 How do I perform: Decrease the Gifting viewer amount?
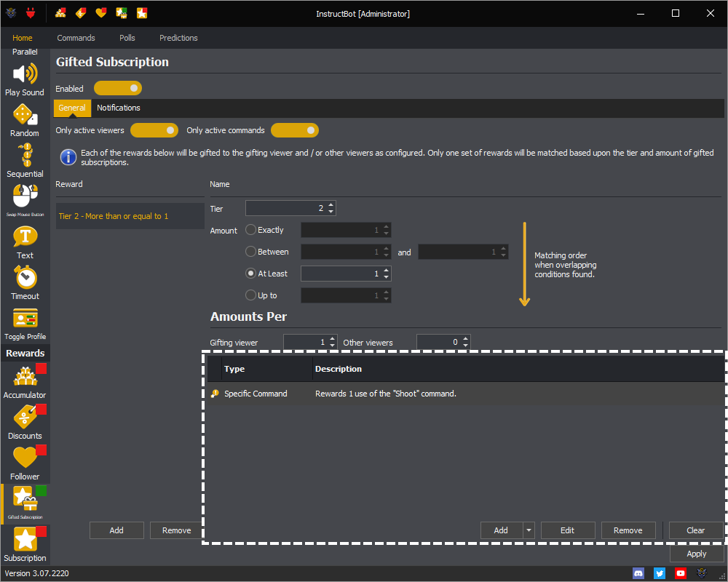[x=333, y=346]
